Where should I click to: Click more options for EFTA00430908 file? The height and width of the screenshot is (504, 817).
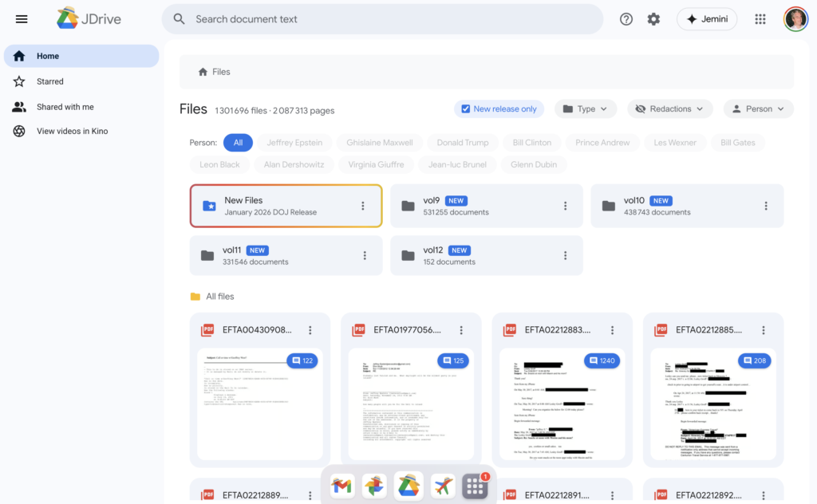tap(310, 330)
